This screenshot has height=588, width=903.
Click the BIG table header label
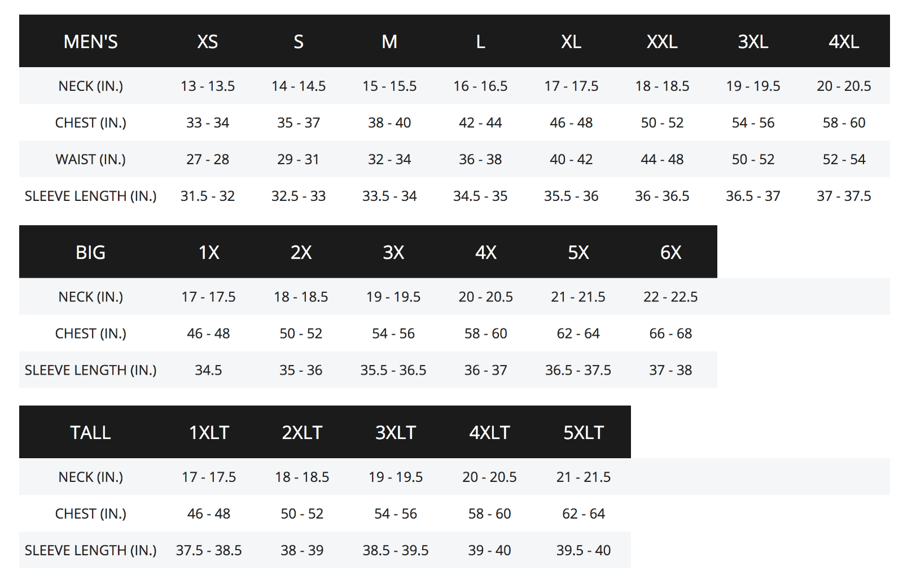[x=90, y=252]
